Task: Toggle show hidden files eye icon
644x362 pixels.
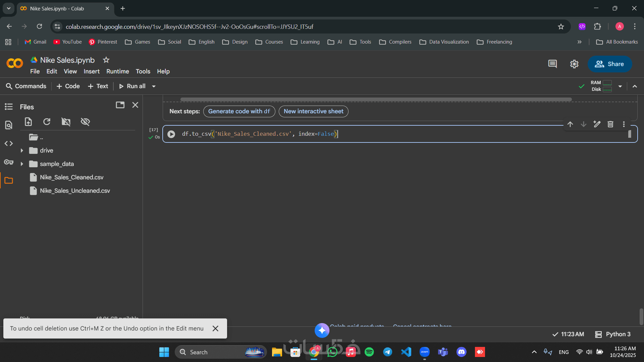Action: [85, 122]
